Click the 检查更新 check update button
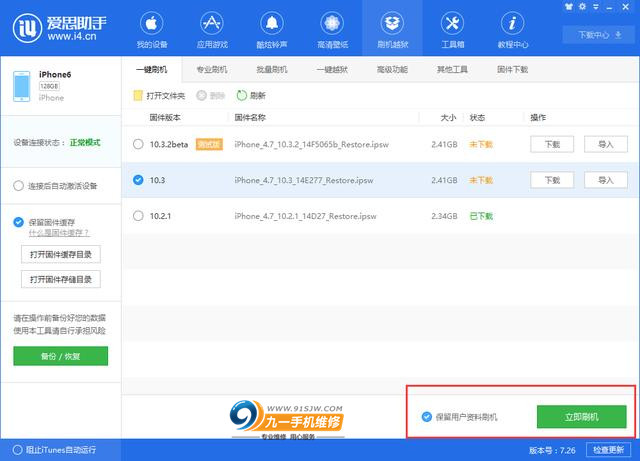The width and height of the screenshot is (640, 461). (x=608, y=450)
